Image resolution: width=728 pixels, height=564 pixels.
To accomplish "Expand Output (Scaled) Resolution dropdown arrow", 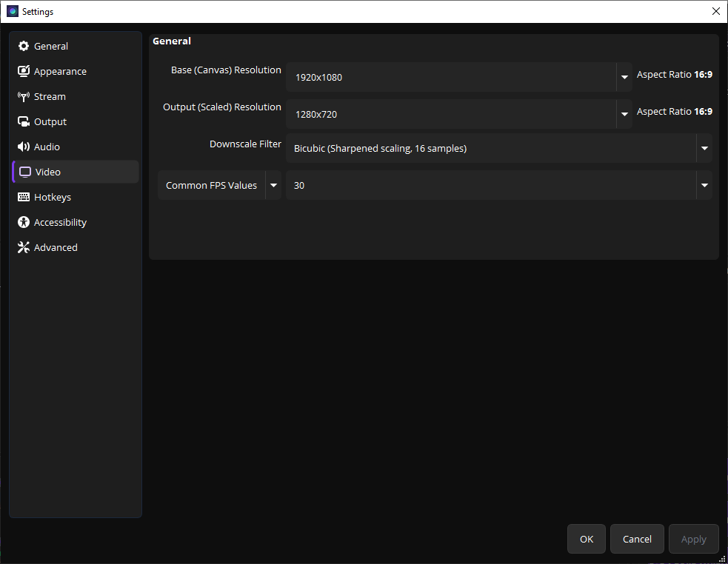I will (x=624, y=114).
